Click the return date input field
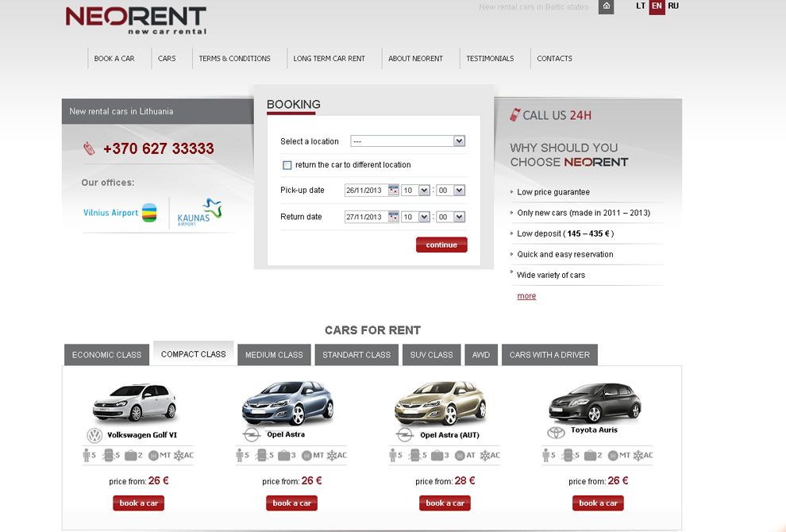 pyautogui.click(x=366, y=217)
